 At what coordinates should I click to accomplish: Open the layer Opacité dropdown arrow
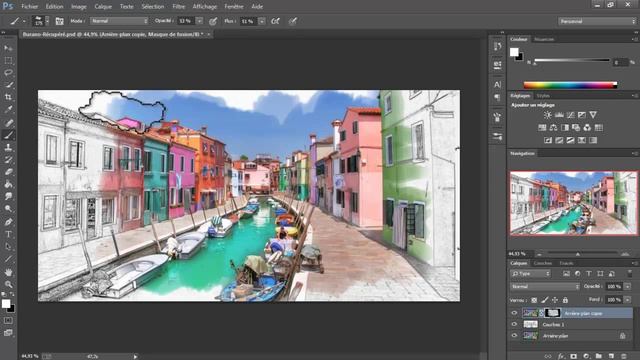click(627, 287)
